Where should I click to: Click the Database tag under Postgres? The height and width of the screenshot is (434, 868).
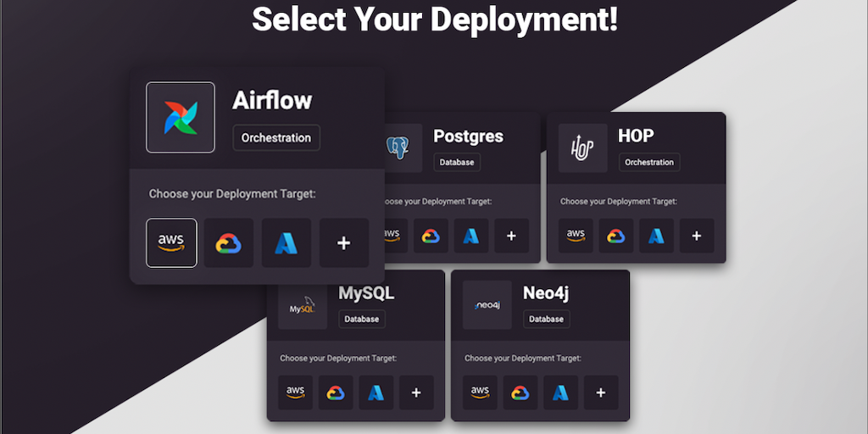pyautogui.click(x=457, y=162)
